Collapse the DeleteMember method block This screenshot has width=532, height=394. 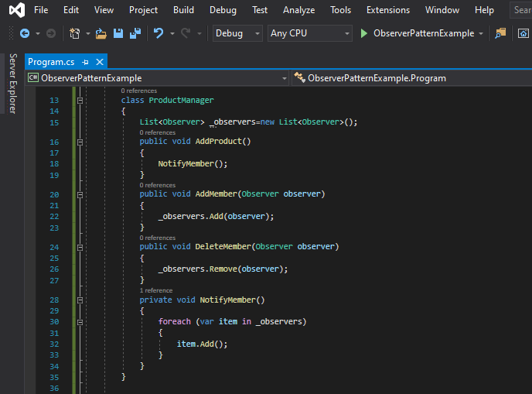click(x=80, y=248)
